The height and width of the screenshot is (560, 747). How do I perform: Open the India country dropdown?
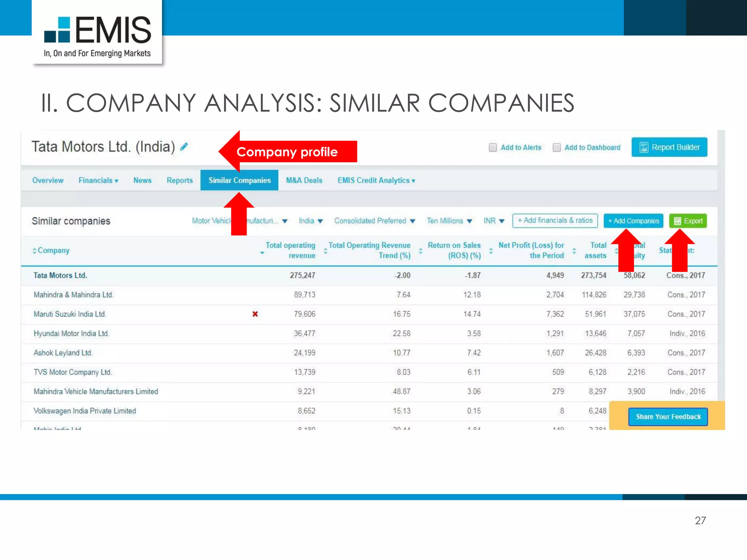pyautogui.click(x=311, y=221)
